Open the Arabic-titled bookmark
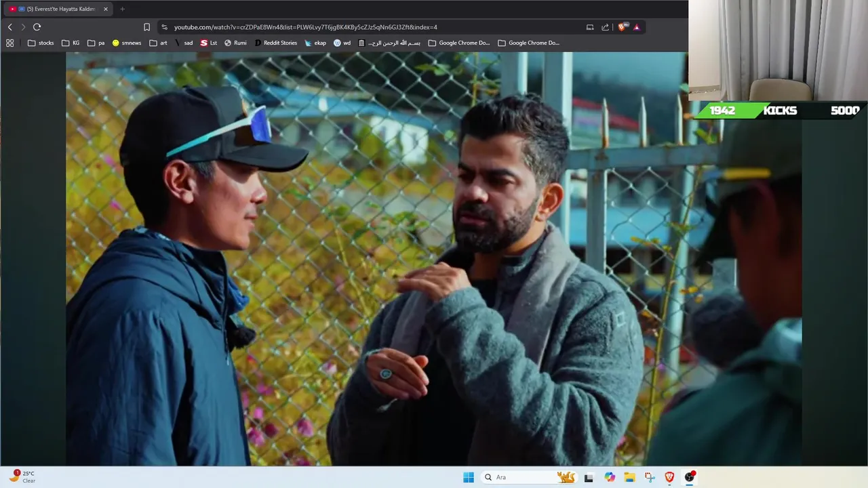This screenshot has height=488, width=868. 389,43
